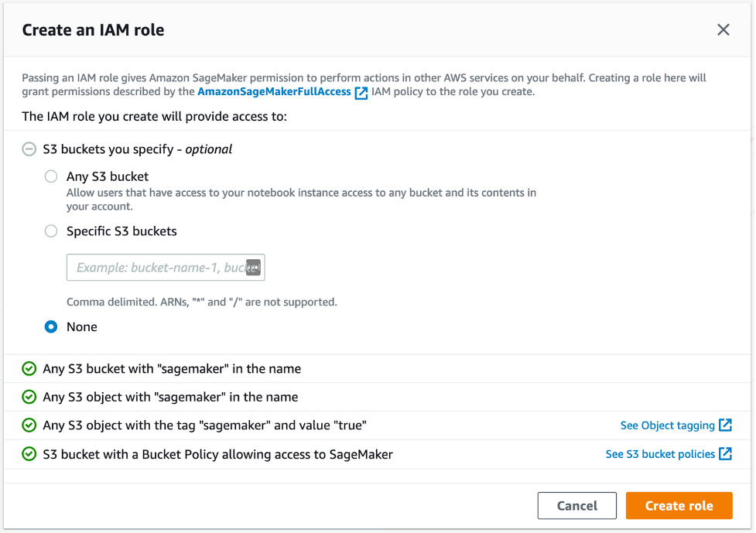Collapse the 'S3 buckets you specify' section
Image resolution: width=756 pixels, height=533 pixels.
(29, 149)
